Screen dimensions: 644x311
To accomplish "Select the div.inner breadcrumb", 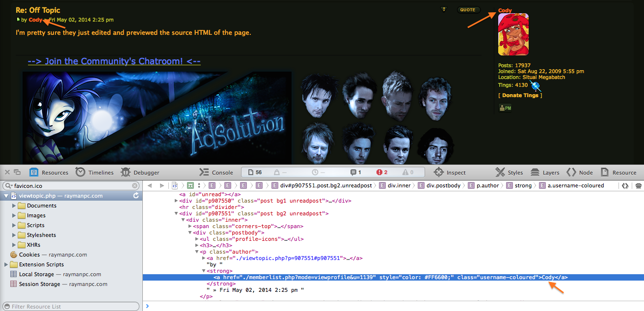I will click(x=396, y=186).
